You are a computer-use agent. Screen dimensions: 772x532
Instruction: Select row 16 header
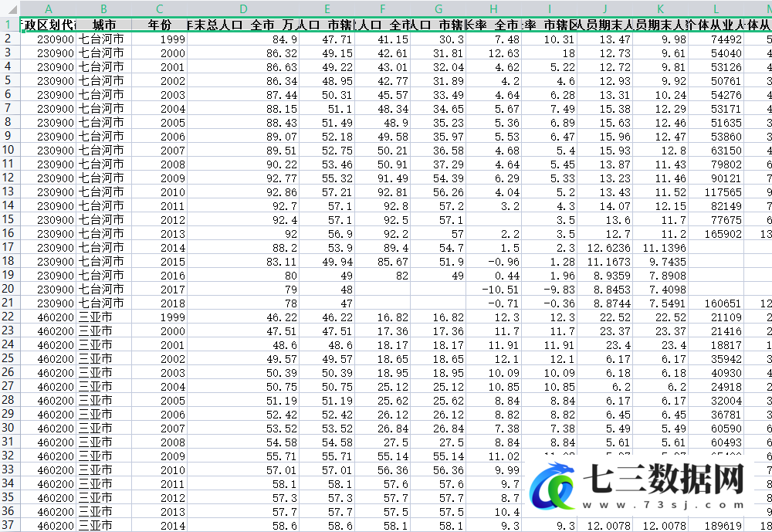click(x=10, y=233)
